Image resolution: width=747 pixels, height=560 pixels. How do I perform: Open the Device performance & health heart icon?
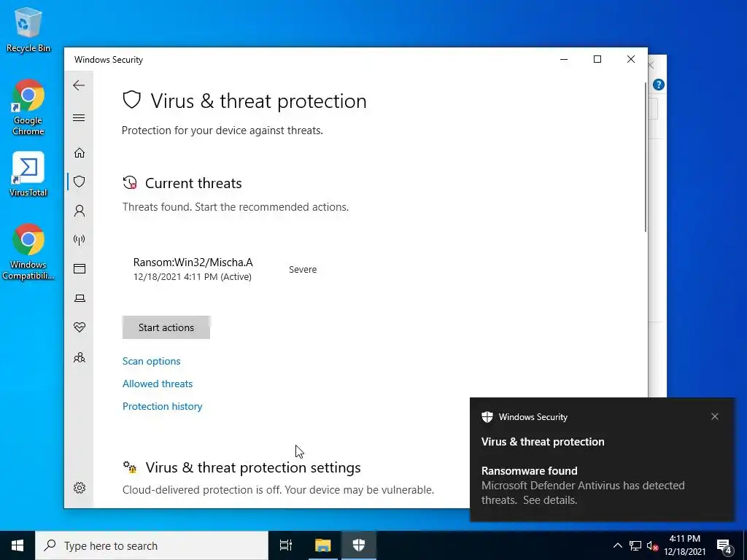(80, 327)
